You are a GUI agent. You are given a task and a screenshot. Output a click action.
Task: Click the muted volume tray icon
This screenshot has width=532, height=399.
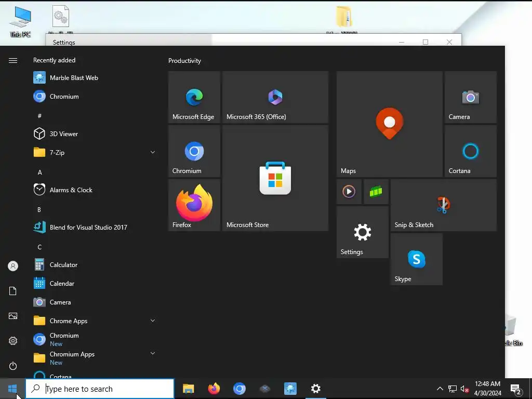tap(464, 389)
